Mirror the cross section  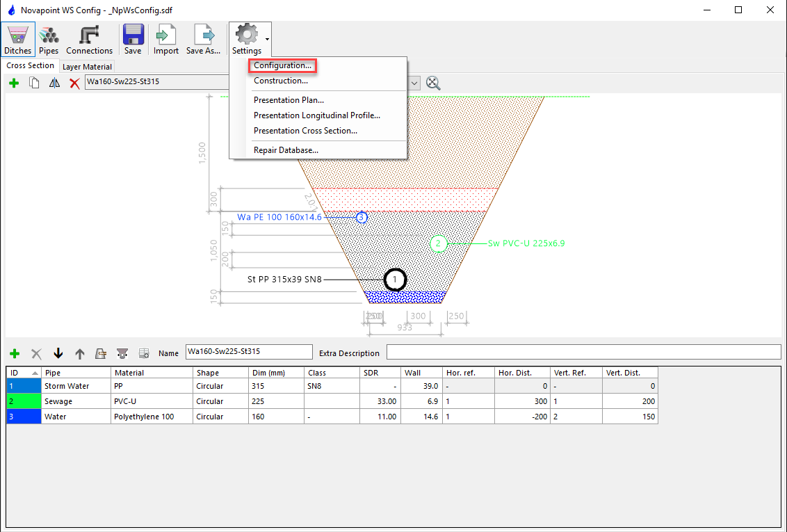click(54, 83)
